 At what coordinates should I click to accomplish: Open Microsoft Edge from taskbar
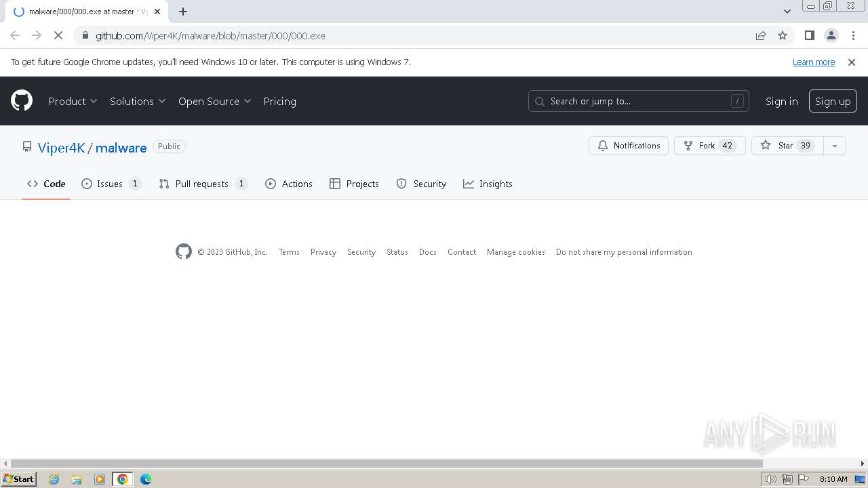click(x=146, y=479)
